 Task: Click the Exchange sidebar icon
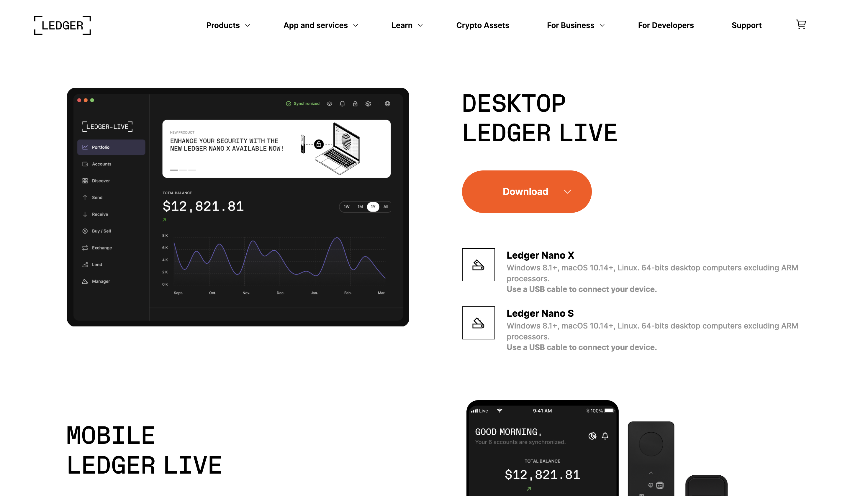click(x=85, y=247)
